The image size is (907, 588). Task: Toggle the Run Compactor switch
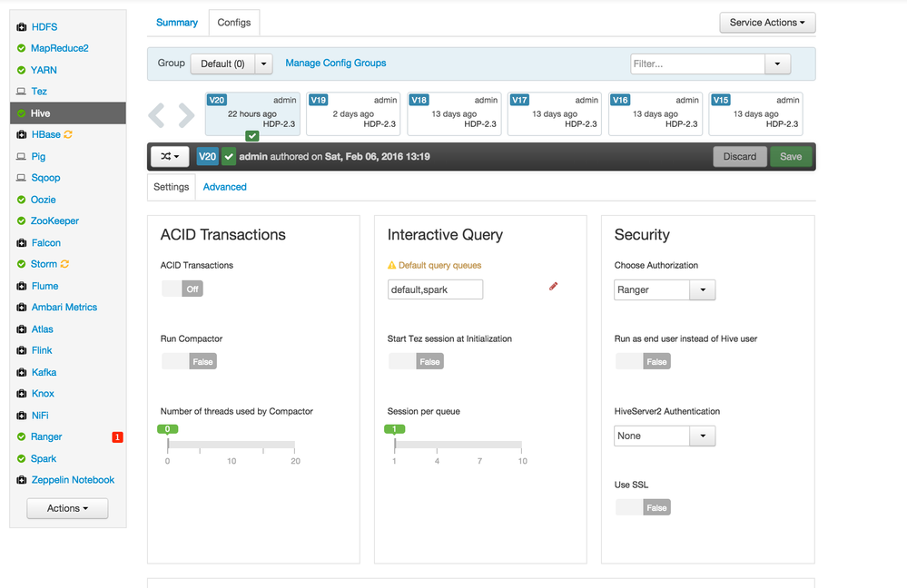coord(189,362)
